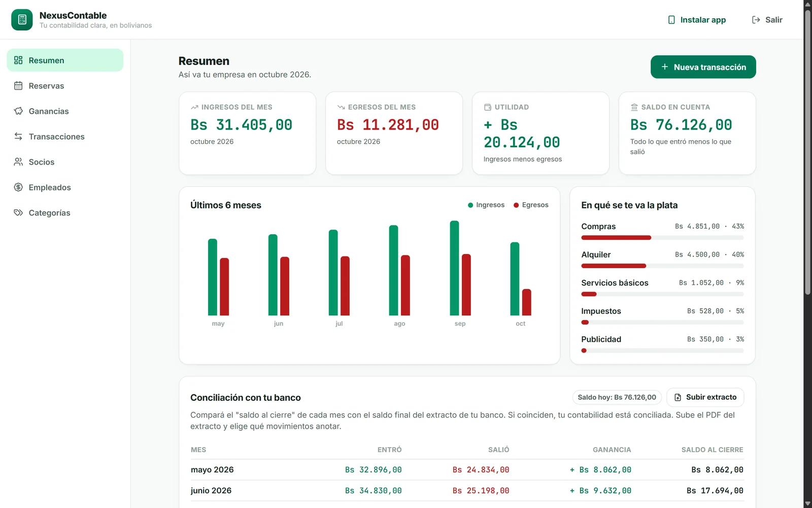Log out with the Salir button
The height and width of the screenshot is (508, 812).
(767, 20)
